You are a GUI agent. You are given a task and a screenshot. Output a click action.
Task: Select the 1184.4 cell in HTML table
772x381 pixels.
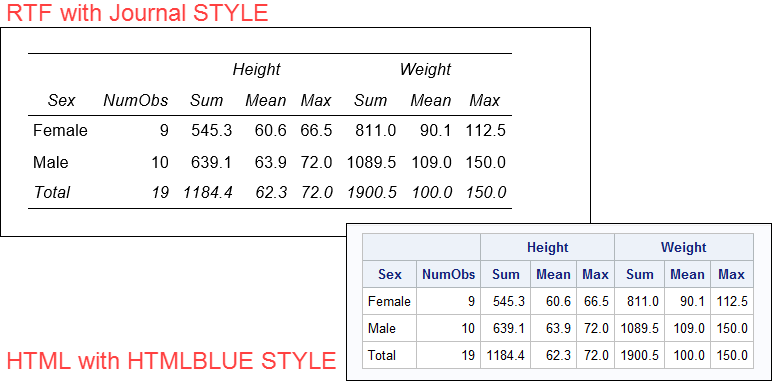tap(506, 355)
